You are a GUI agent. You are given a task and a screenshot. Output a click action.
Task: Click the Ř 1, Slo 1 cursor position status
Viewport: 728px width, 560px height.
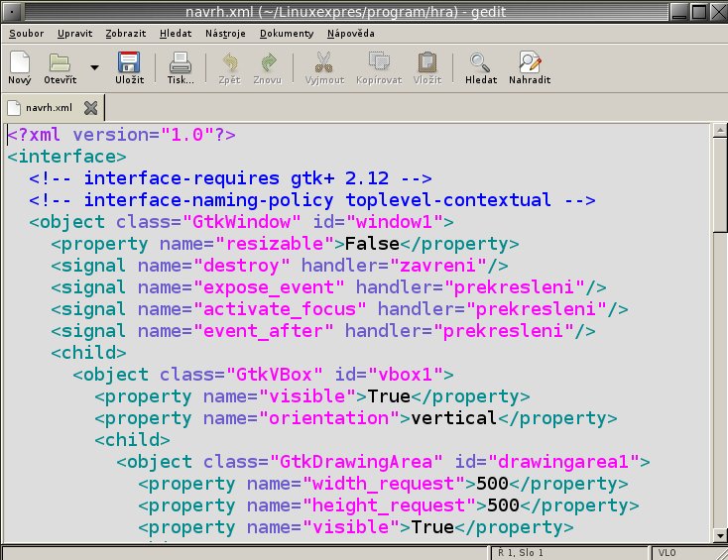(521, 553)
